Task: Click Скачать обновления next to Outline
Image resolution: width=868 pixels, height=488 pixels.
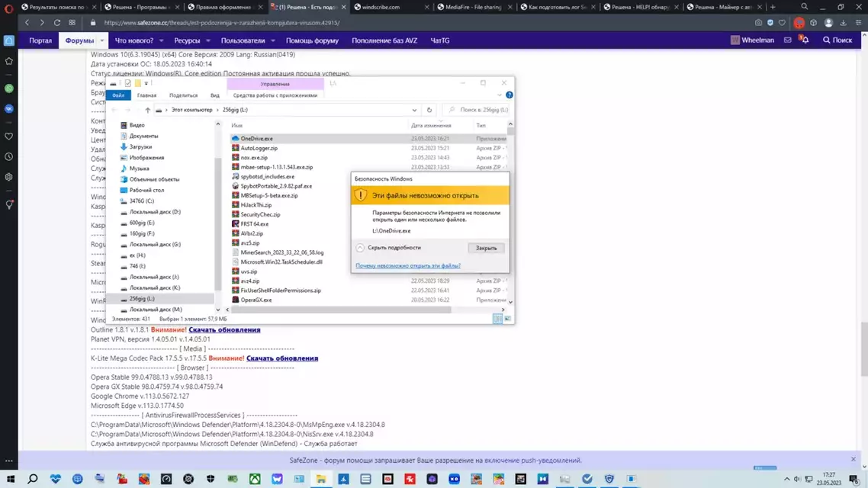Action: pos(224,329)
